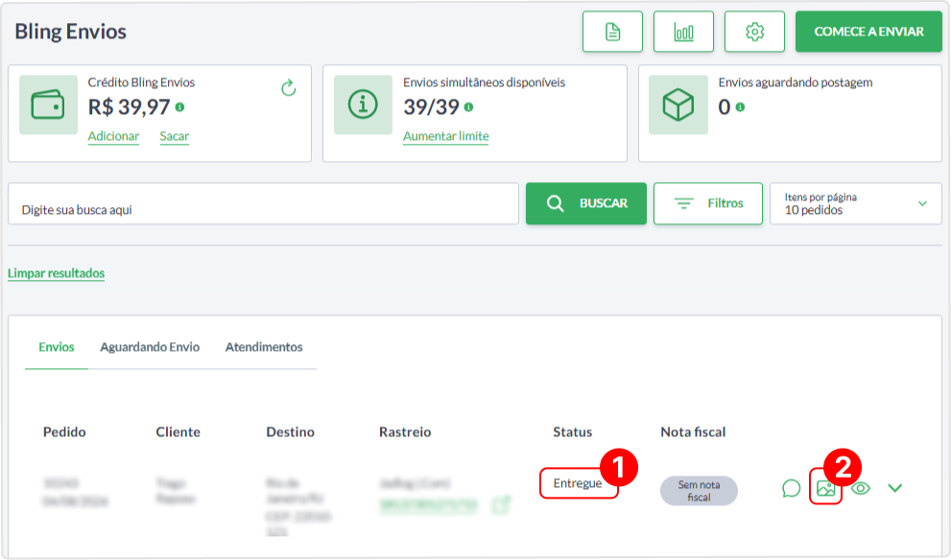Switch to the Aguardando Envio tab
Screen dimensions: 951x560
[150, 347]
